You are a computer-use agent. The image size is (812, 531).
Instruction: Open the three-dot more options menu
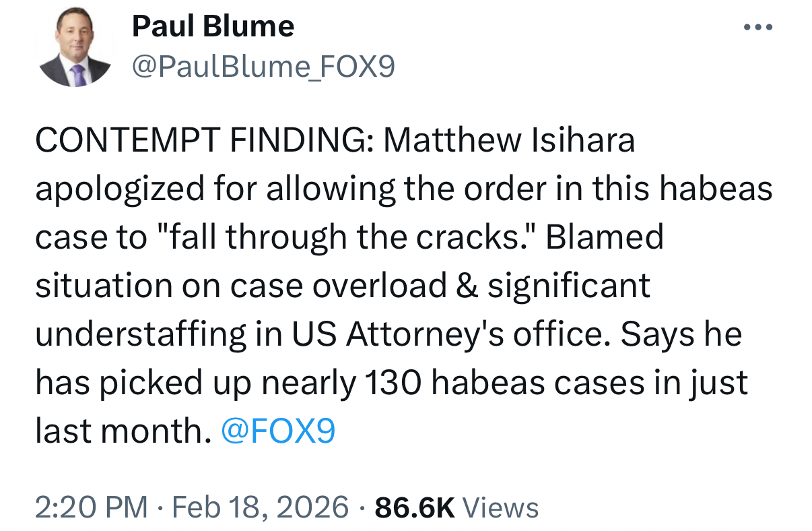point(759,28)
